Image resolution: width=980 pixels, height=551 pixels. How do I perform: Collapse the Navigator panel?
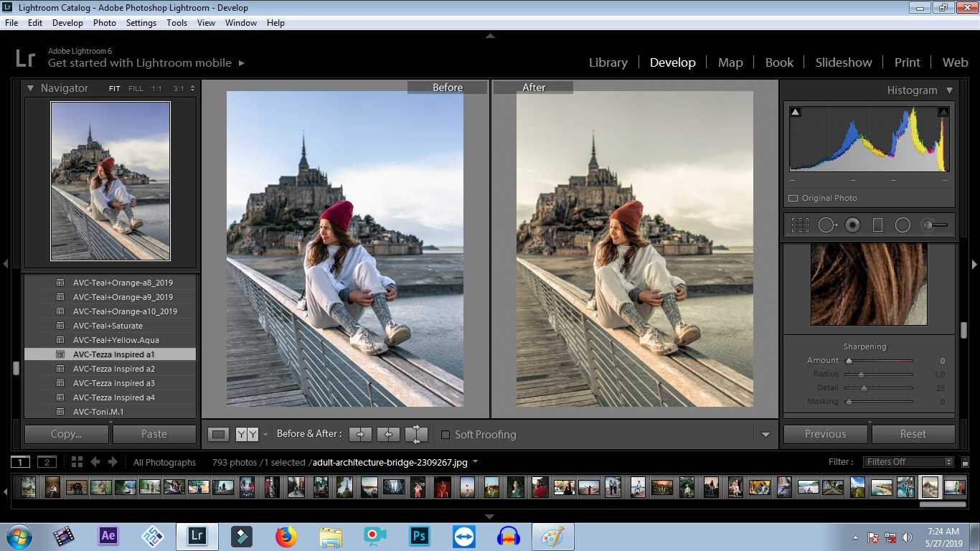[x=30, y=88]
